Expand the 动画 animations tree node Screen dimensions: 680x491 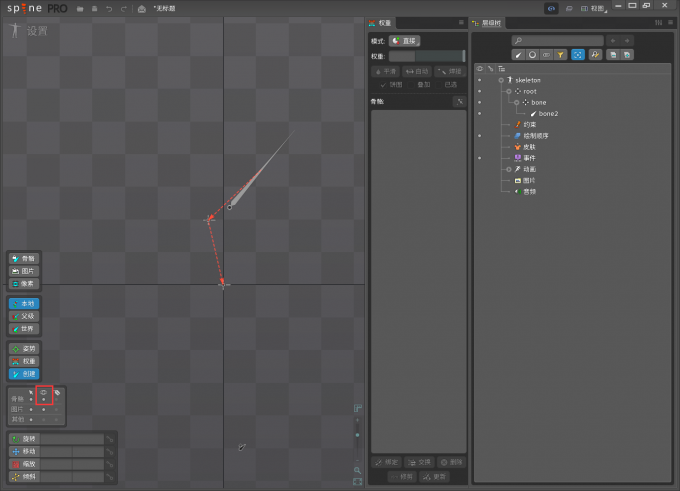coord(509,169)
